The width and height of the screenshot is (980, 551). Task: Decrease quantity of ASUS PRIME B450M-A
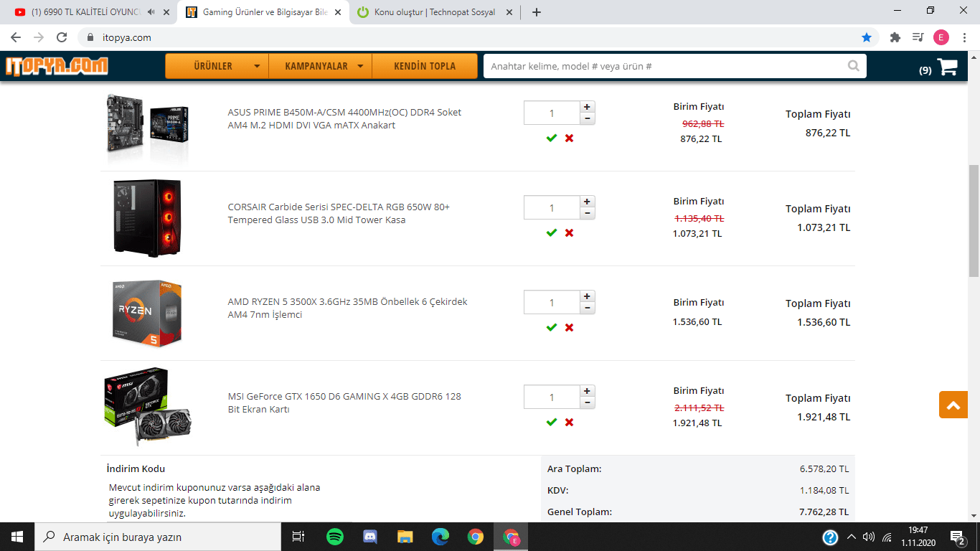pyautogui.click(x=587, y=118)
